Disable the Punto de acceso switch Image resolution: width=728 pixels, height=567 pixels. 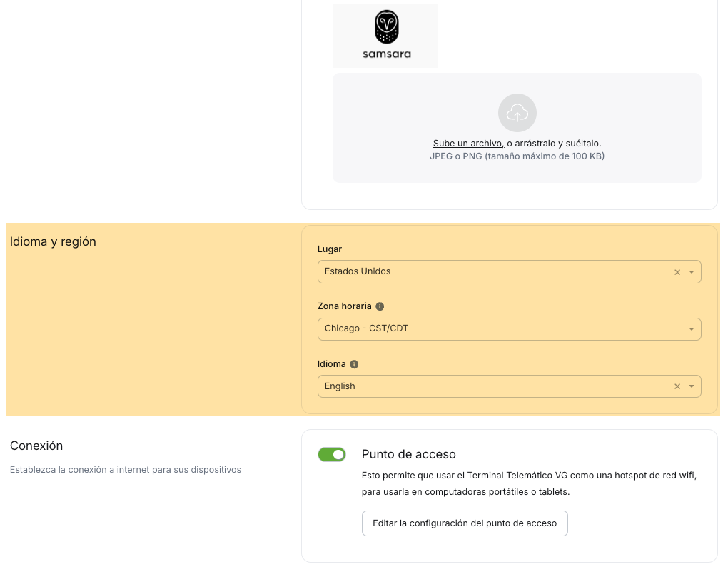pos(332,455)
